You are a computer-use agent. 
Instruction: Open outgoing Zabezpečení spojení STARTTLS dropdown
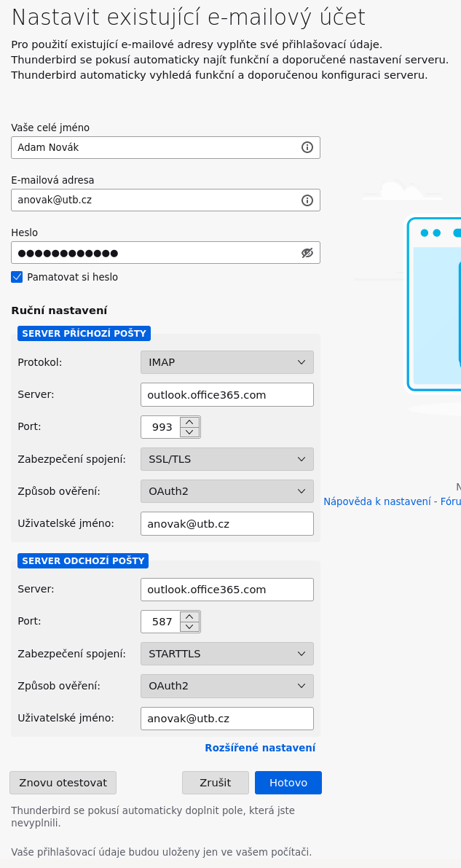coord(226,654)
